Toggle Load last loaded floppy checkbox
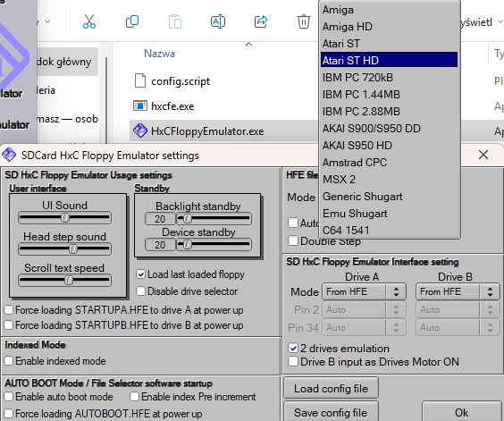Image resolution: width=504 pixels, height=421 pixels. tap(140, 274)
